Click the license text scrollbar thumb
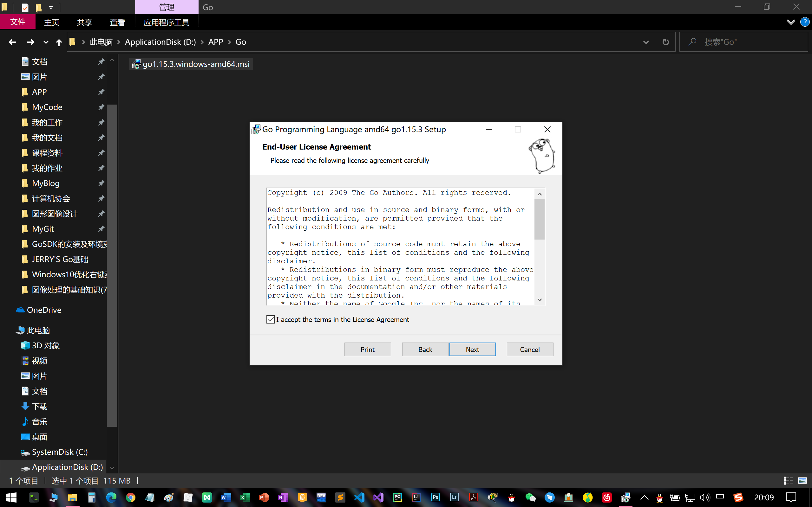This screenshot has width=812, height=507. (x=539, y=219)
